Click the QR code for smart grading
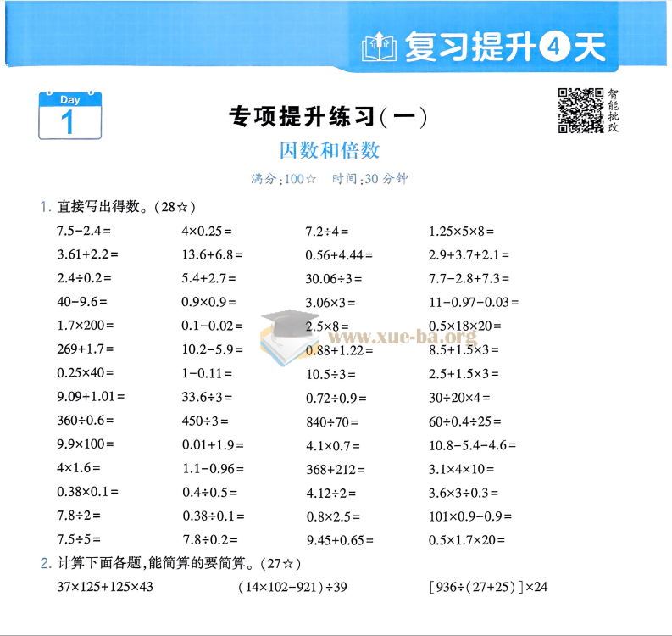 pos(580,110)
